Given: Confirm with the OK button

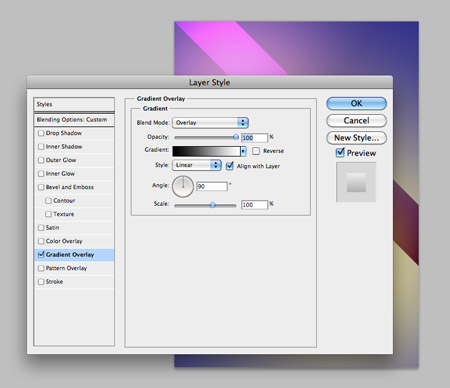Looking at the screenshot, I should coord(356,103).
